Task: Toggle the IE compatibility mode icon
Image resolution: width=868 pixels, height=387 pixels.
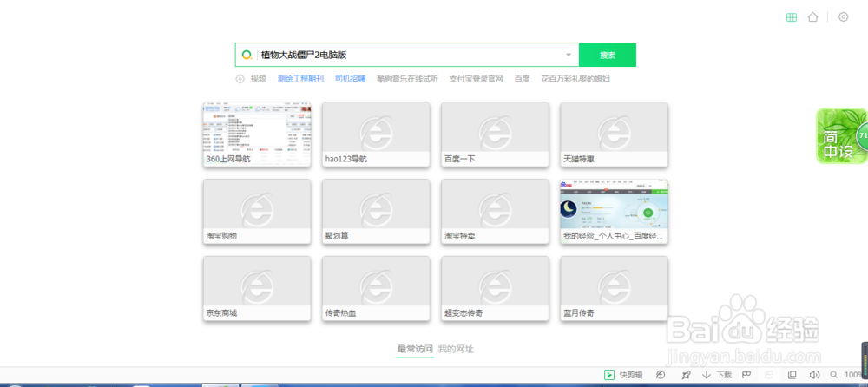Action: pyautogui.click(x=768, y=375)
